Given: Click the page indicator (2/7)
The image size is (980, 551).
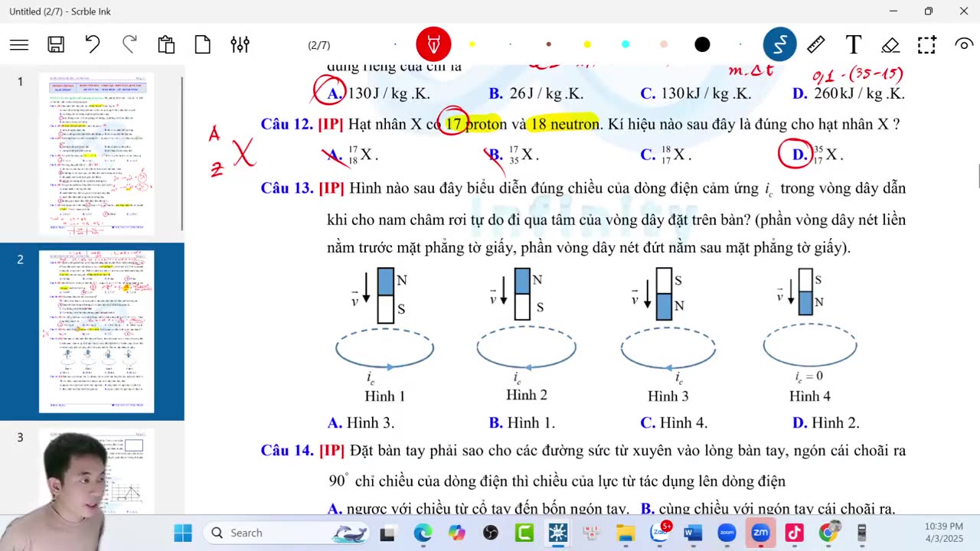Looking at the screenshot, I should tap(319, 45).
